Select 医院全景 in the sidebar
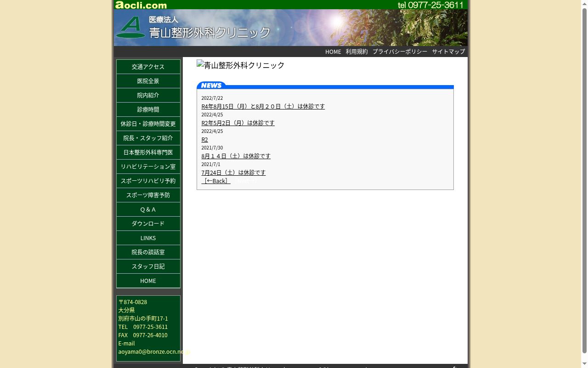The height and width of the screenshot is (368, 588). tap(148, 81)
